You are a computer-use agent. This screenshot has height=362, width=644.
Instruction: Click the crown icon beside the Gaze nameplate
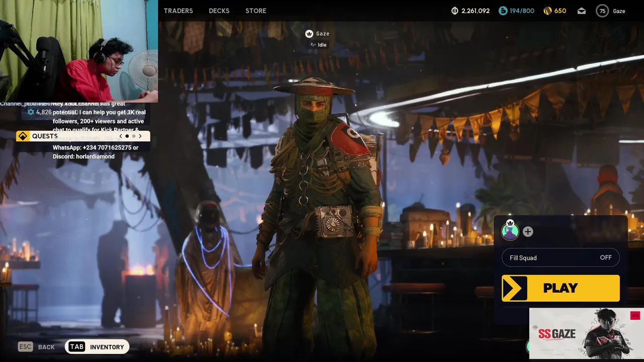309,34
